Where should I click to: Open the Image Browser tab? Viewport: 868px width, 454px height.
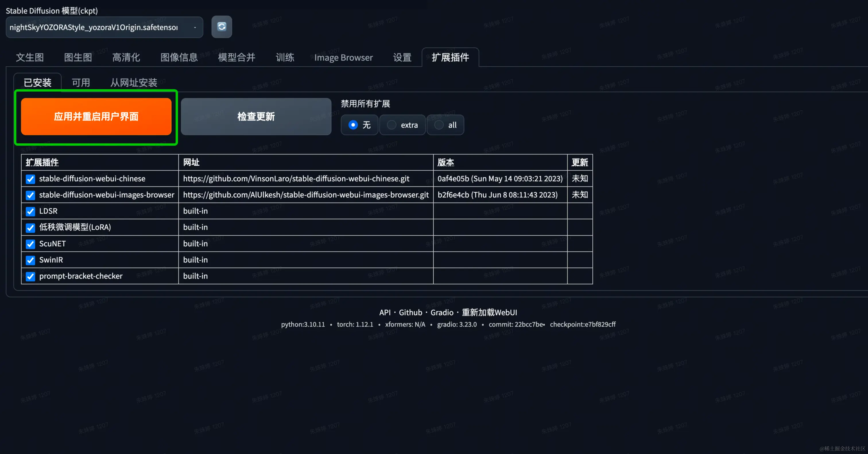[343, 57]
